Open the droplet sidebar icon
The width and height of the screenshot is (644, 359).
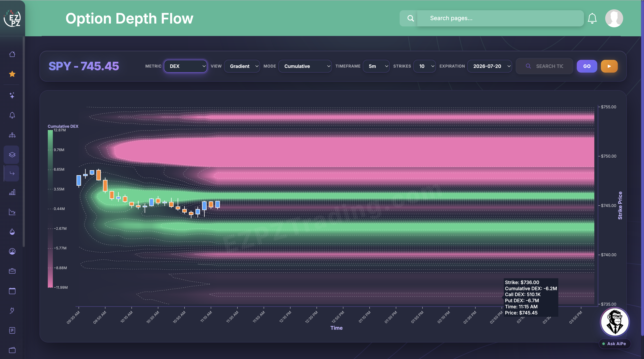coord(12,232)
